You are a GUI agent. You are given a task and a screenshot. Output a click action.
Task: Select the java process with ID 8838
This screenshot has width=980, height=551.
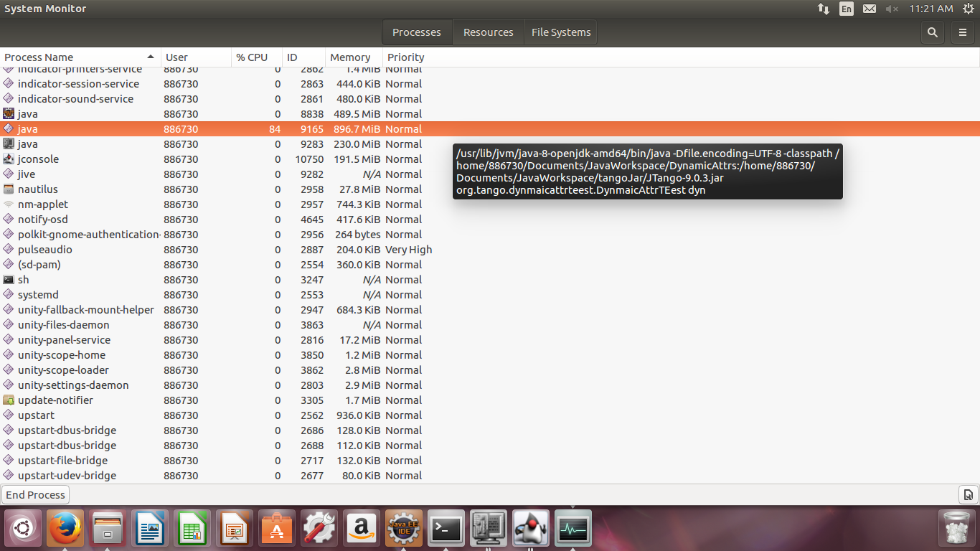click(490, 114)
